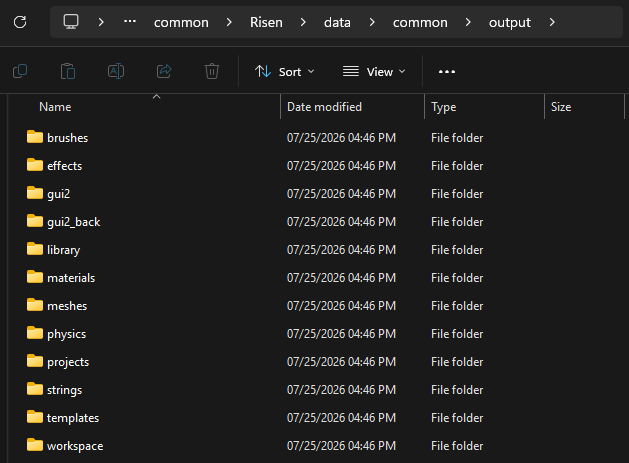Click the strings folder name
Image resolution: width=629 pixels, height=463 pixels.
point(65,390)
